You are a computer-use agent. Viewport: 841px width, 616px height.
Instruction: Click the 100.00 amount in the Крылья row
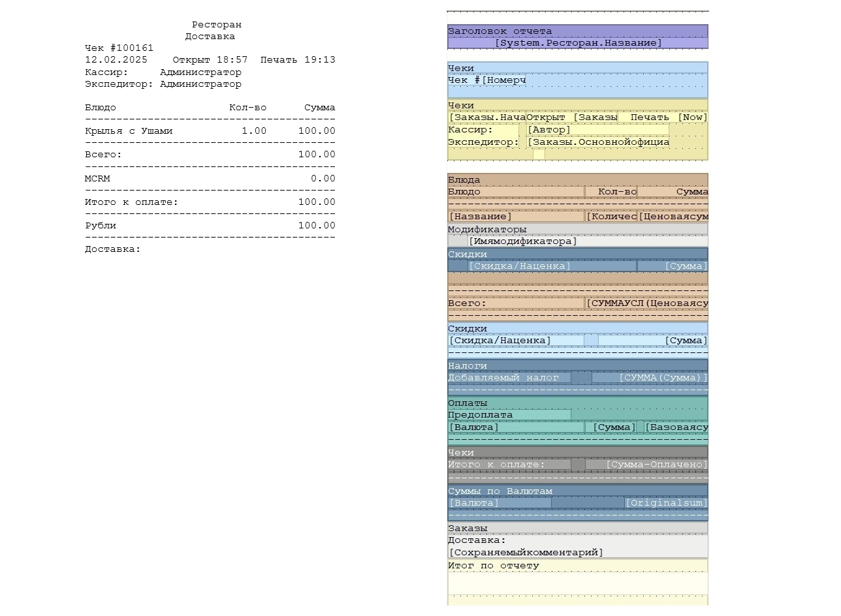pyautogui.click(x=317, y=131)
